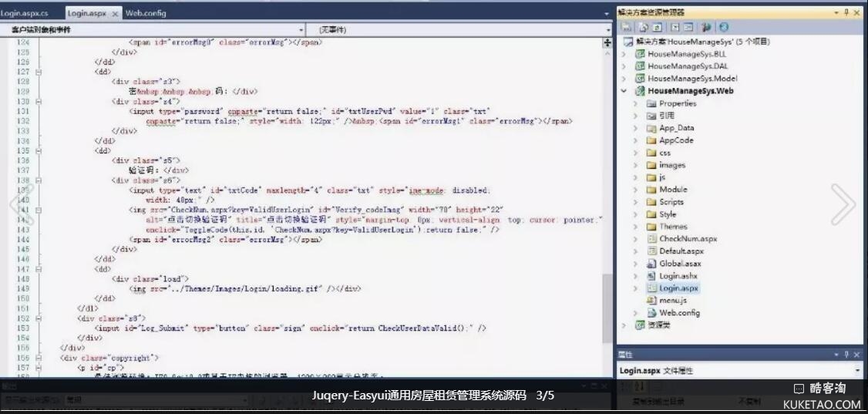Collapse the code outline at line 147
This screenshot has height=414, width=868.
pyautogui.click(x=39, y=269)
